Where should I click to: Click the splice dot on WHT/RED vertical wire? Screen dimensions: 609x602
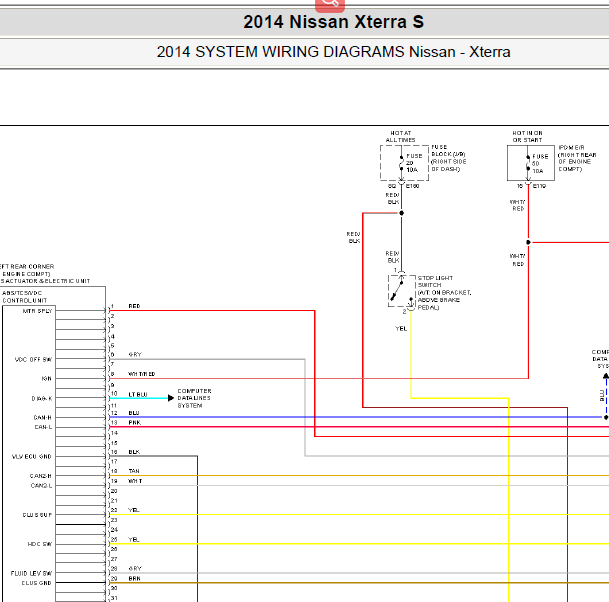tap(528, 242)
